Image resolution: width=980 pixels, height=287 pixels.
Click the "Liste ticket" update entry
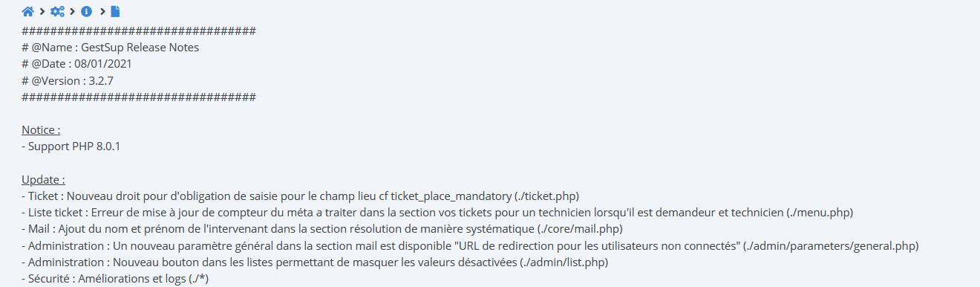(x=437, y=212)
